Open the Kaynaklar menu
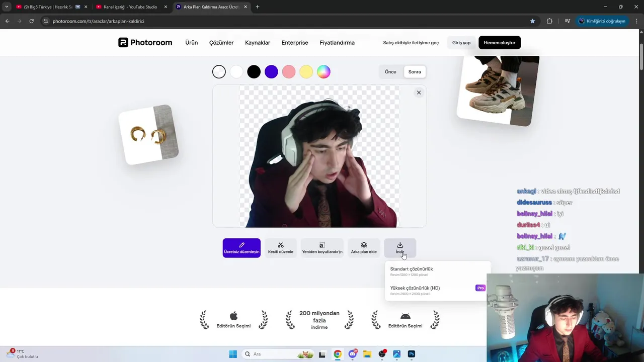 (x=258, y=43)
